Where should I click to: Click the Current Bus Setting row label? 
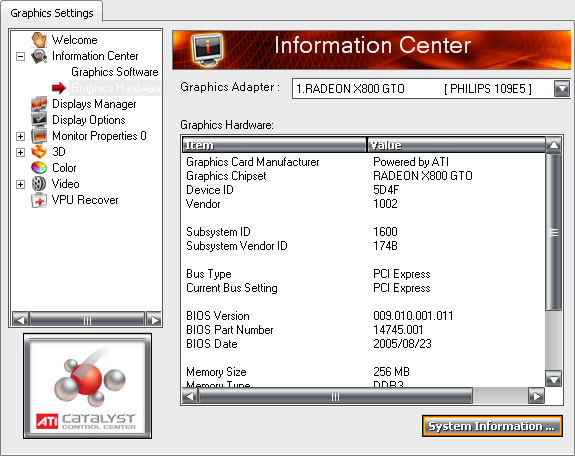pyautogui.click(x=232, y=288)
